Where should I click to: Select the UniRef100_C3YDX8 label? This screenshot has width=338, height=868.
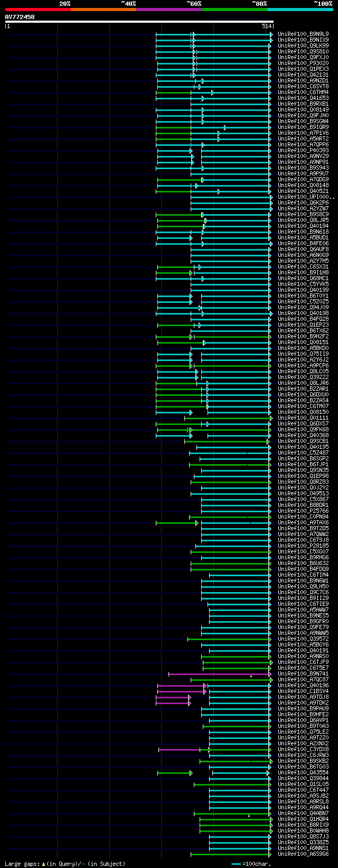[303, 749]
